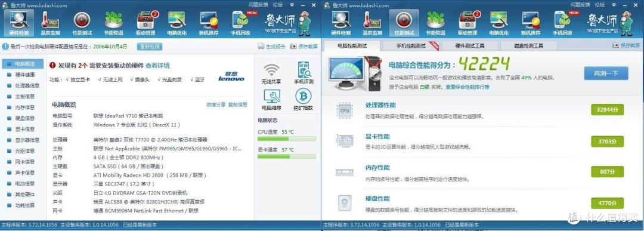Open 性能测试 in the hardware overview window
Image resolution: width=644 pixels, height=231 pixels.
coord(82,23)
